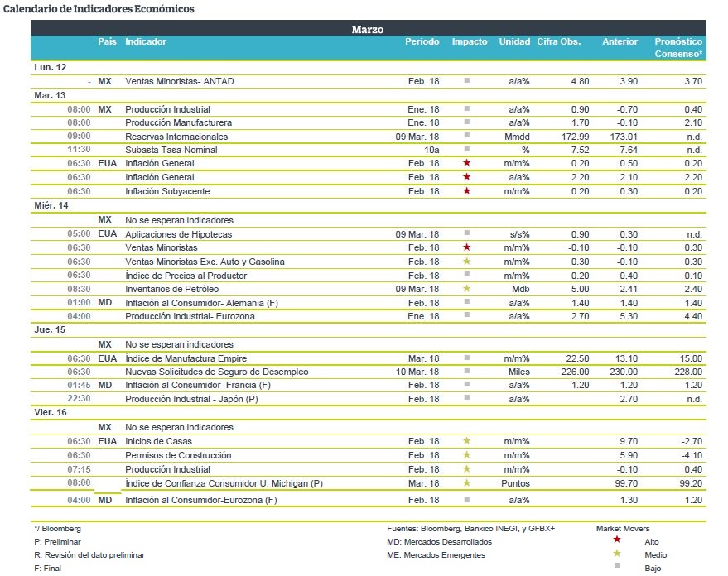Image resolution: width=728 pixels, height=576 pixels.
Task: Click the Permisos de Construcción indicator
Action: [x=178, y=455]
